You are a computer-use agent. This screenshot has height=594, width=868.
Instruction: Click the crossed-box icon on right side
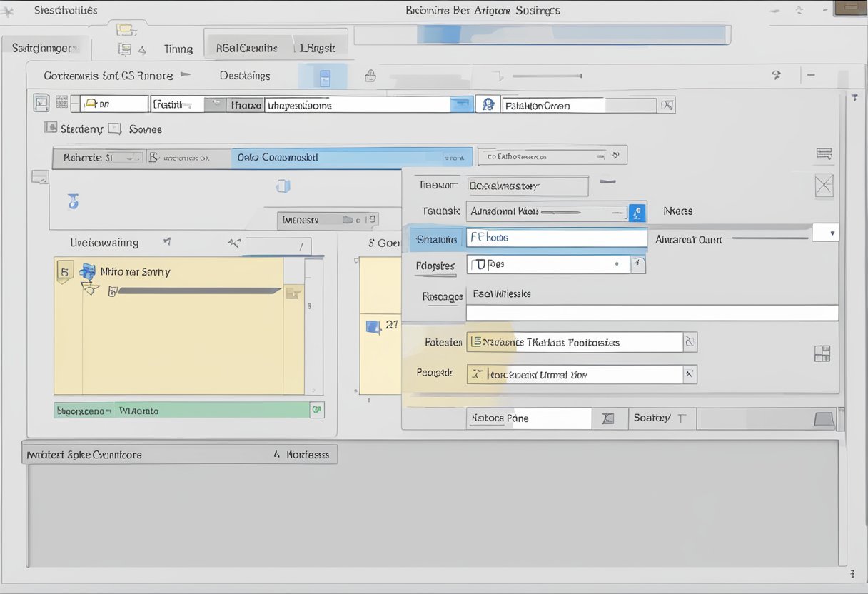824,186
